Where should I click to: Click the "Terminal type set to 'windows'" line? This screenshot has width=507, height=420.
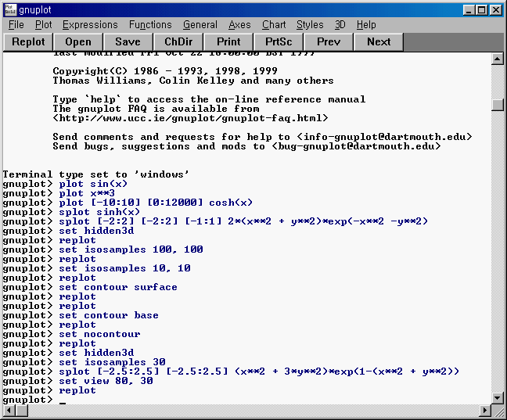[96, 174]
